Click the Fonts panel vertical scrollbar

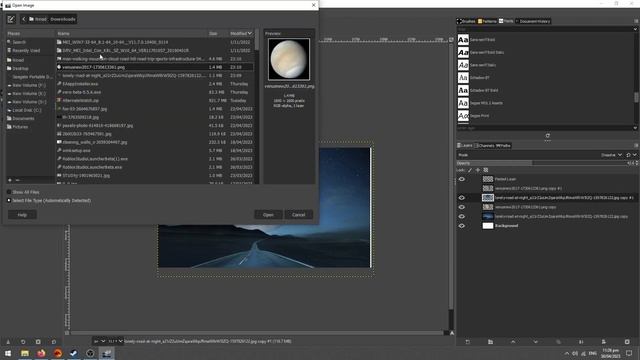tap(636, 80)
